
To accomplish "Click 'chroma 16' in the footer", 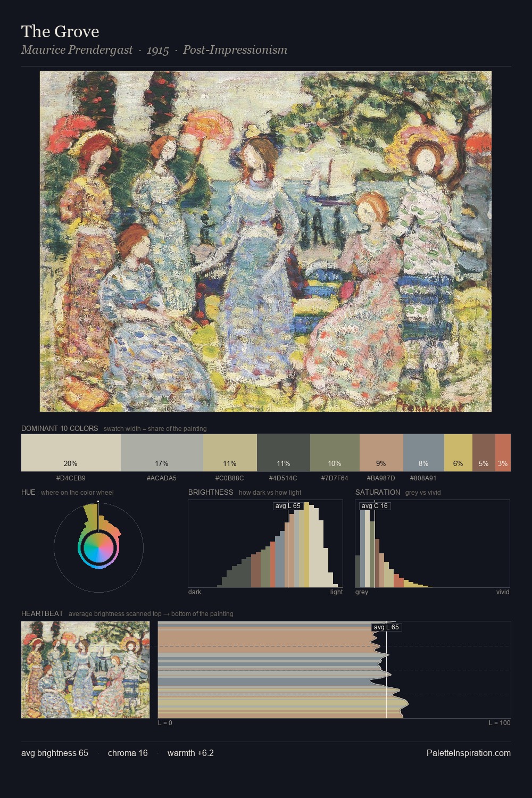I will pyautogui.click(x=128, y=753).
